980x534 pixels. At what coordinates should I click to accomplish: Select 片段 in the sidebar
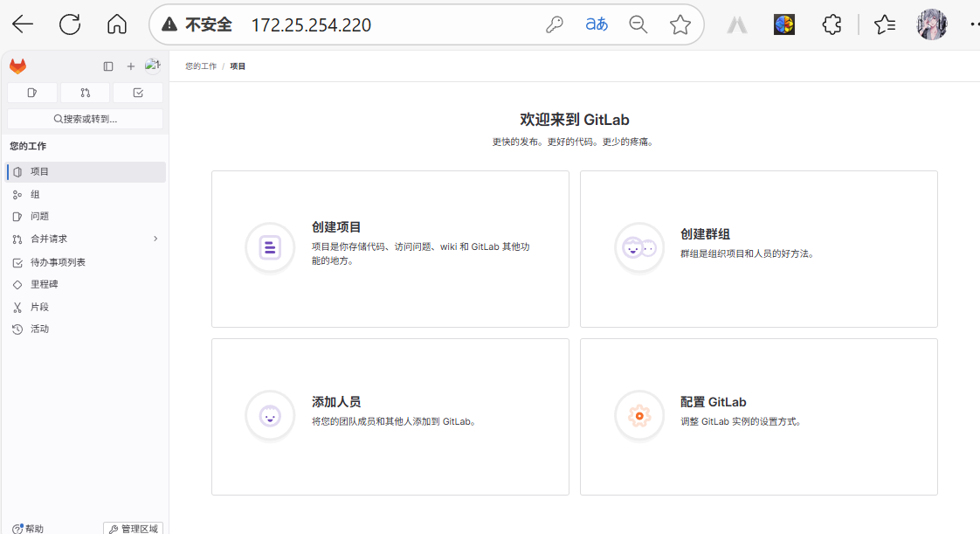[86, 307]
